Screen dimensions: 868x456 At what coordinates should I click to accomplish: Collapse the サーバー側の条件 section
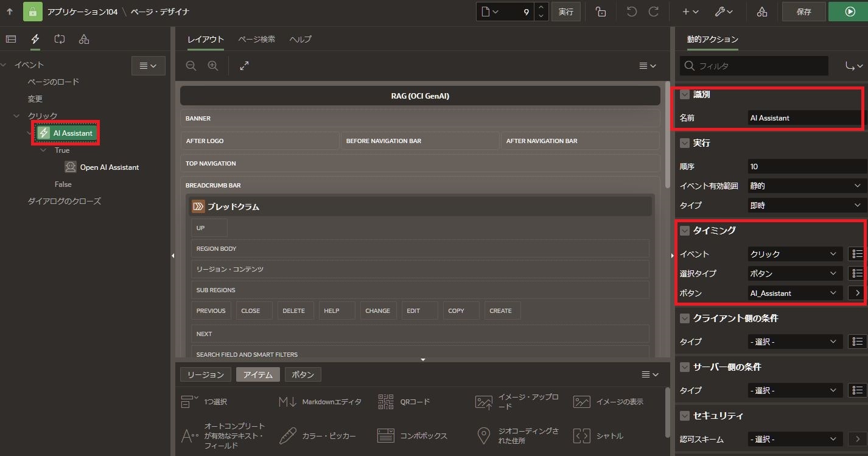(x=685, y=367)
